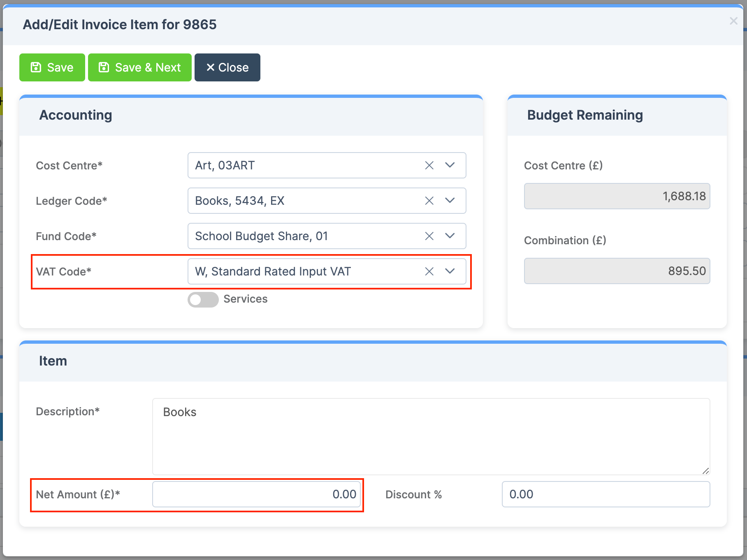Clear the Cost Centre selection

point(429,165)
